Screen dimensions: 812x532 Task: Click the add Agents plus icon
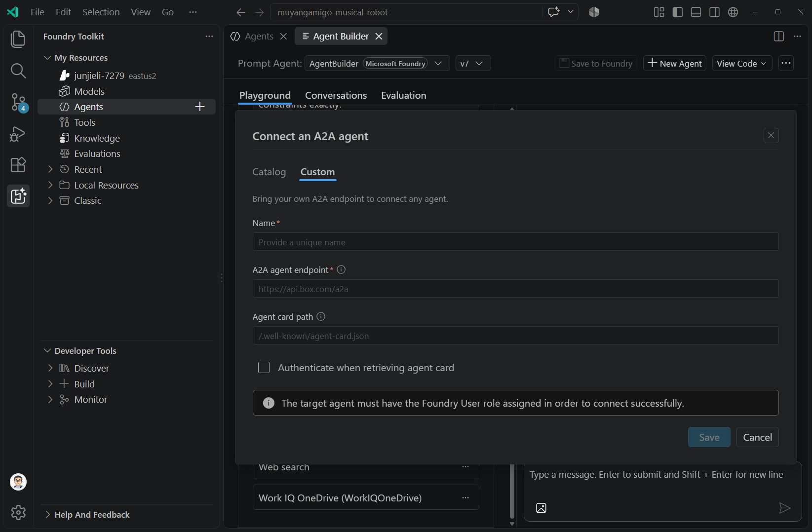200,107
